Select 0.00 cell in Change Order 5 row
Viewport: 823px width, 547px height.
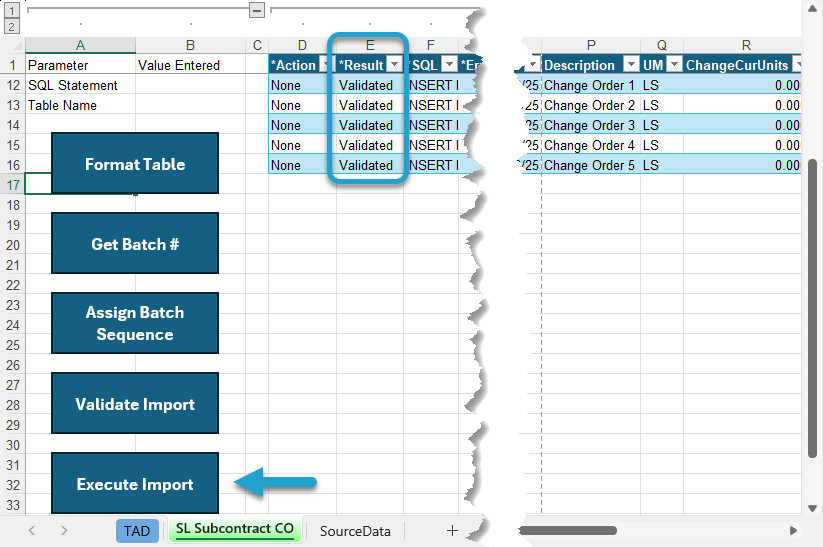point(742,165)
